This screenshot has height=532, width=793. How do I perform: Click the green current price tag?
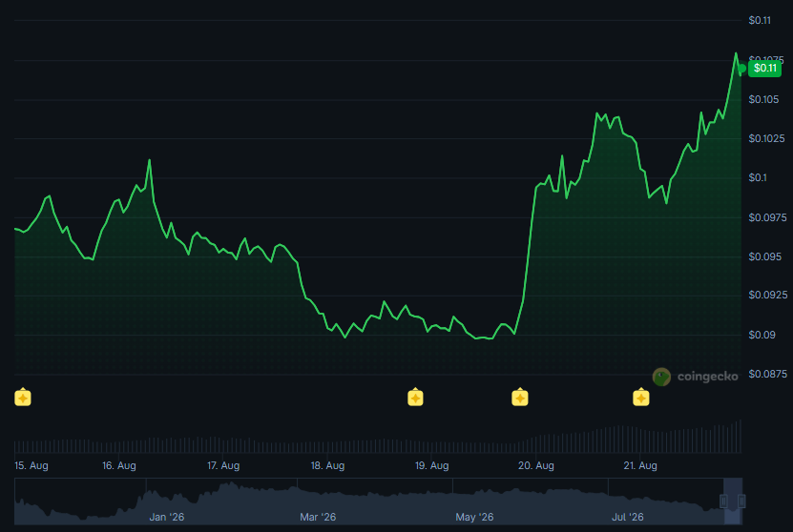coord(764,69)
